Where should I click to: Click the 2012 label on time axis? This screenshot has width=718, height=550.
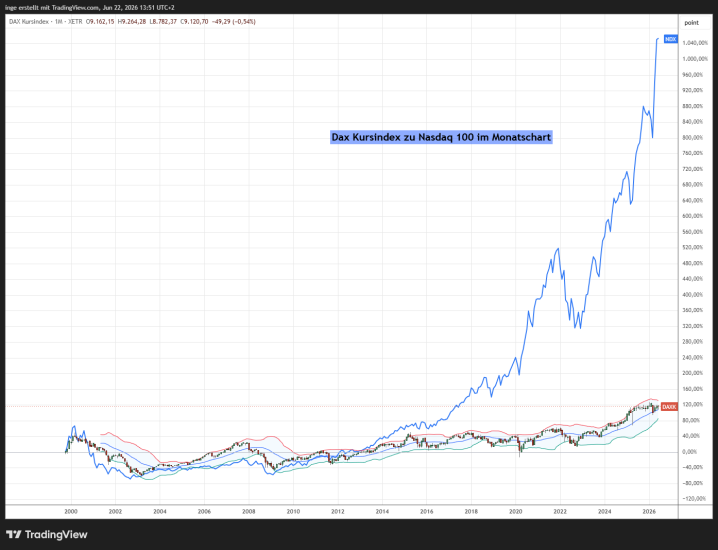pyautogui.click(x=338, y=512)
